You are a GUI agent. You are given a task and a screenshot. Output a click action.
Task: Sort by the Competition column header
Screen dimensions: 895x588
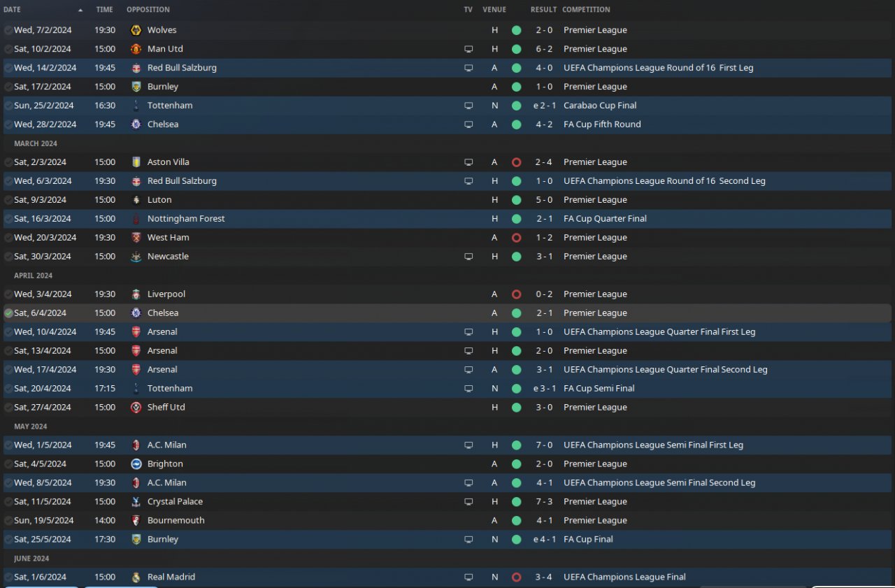tap(586, 10)
